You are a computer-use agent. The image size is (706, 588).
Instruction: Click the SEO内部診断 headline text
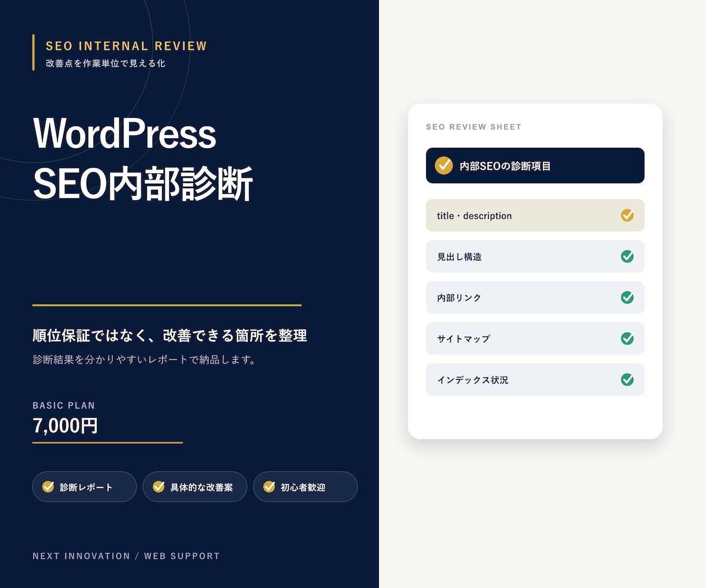143,184
